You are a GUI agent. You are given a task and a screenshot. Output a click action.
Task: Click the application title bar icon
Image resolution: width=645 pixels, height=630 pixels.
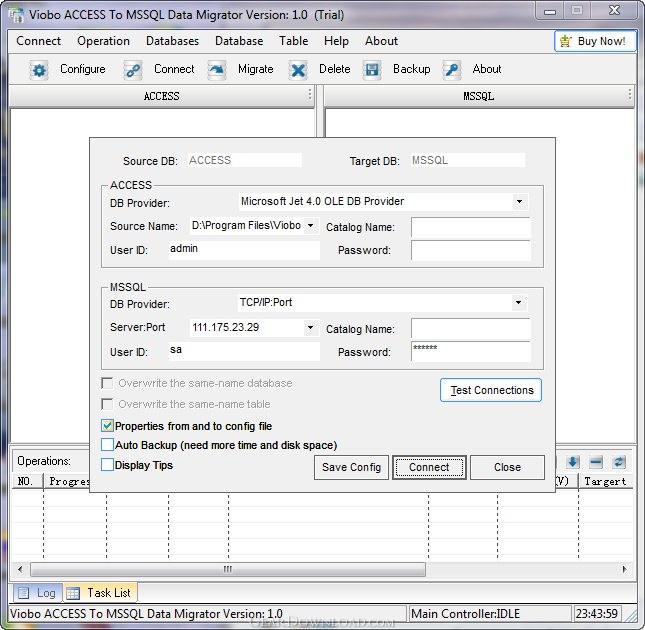coord(16,15)
